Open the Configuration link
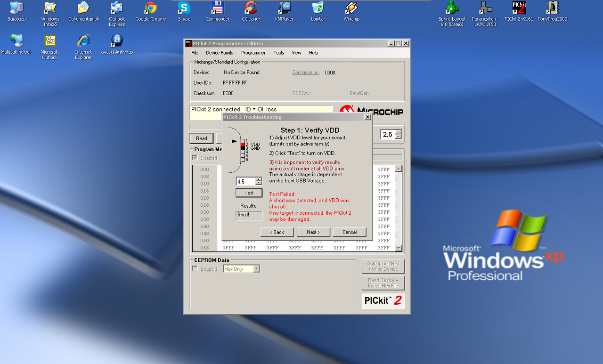 tap(306, 73)
